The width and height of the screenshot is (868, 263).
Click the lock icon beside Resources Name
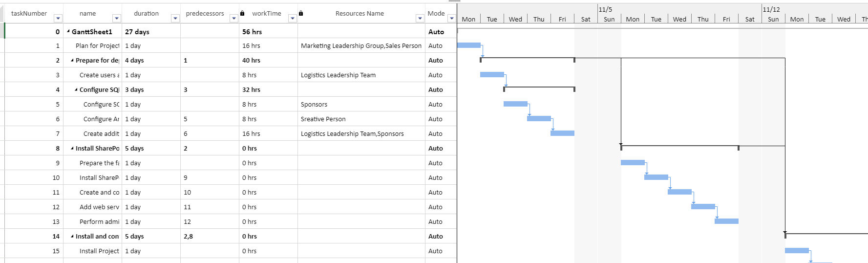[x=301, y=13]
